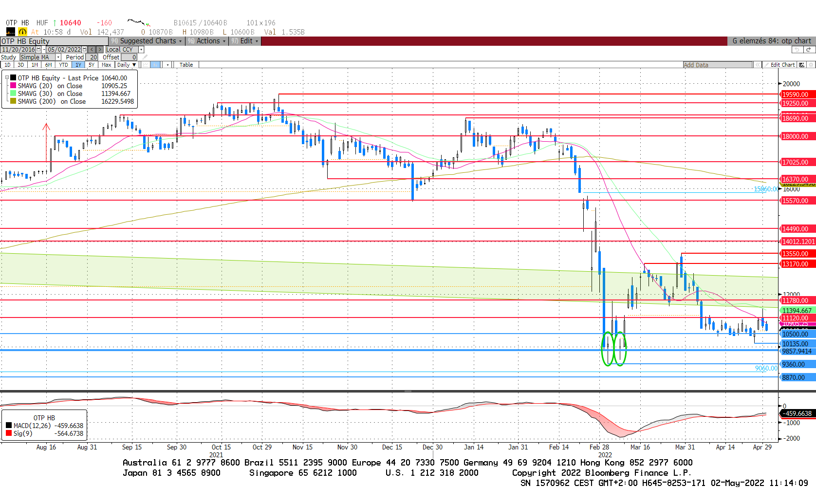Select the 3D period
This screenshot has height=504, width=816.
pyautogui.click(x=20, y=65)
